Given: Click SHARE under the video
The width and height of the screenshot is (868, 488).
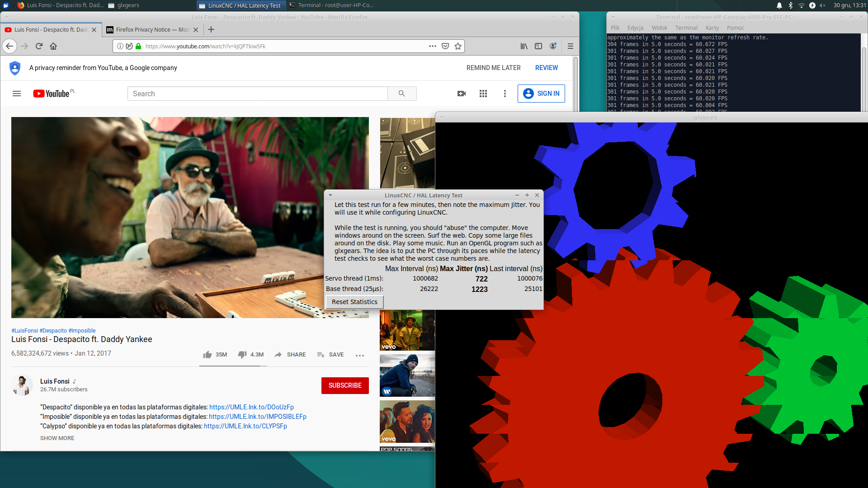Looking at the screenshot, I should pyautogui.click(x=290, y=355).
